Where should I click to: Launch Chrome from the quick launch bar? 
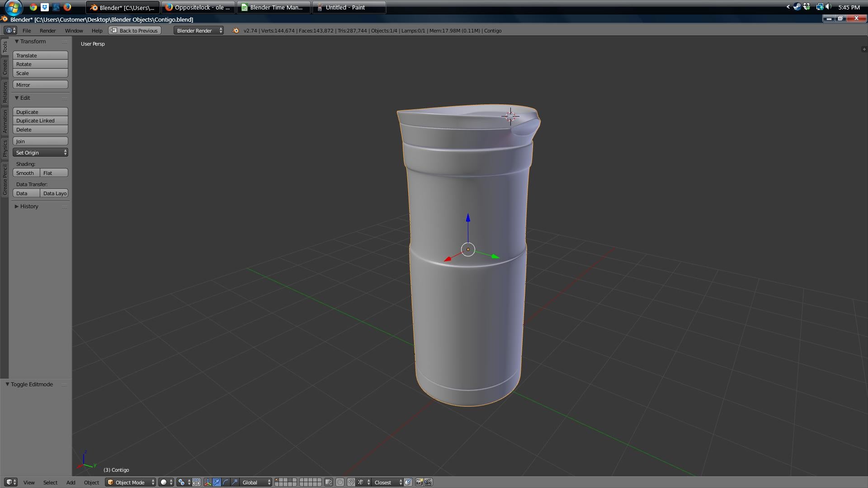[33, 7]
